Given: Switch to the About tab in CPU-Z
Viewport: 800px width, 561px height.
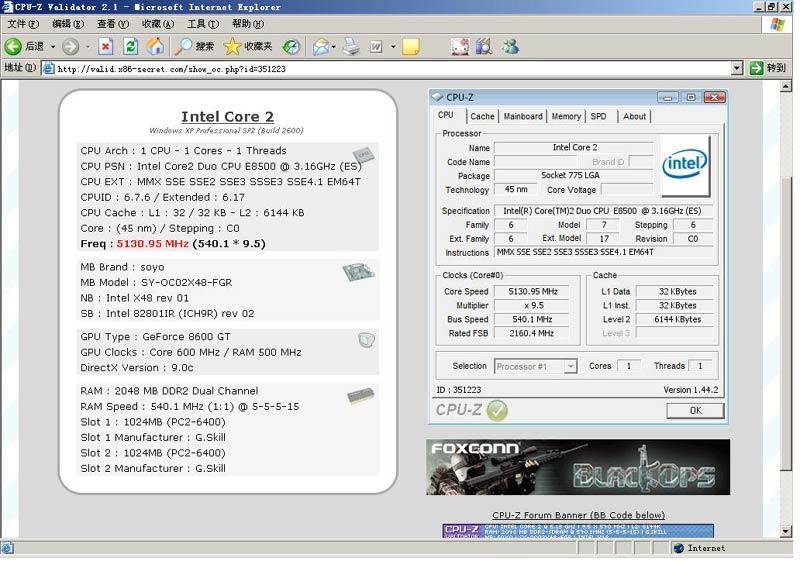Looking at the screenshot, I should tap(634, 116).
